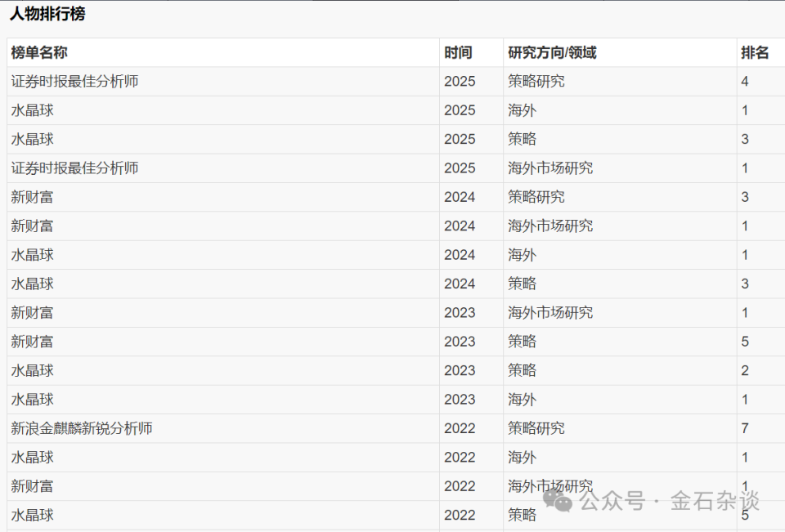
Task: Click the 排名 column header
Action: [755, 52]
